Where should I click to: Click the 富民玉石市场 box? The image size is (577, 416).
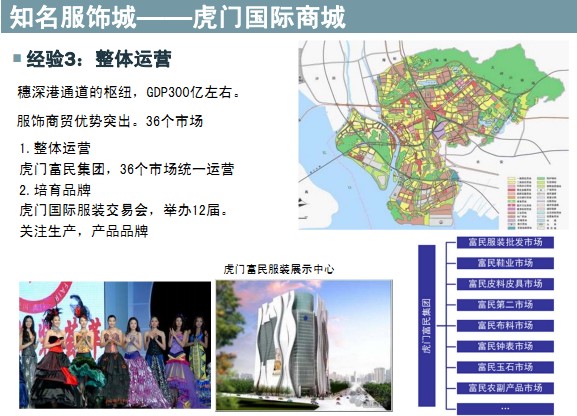coord(505,367)
